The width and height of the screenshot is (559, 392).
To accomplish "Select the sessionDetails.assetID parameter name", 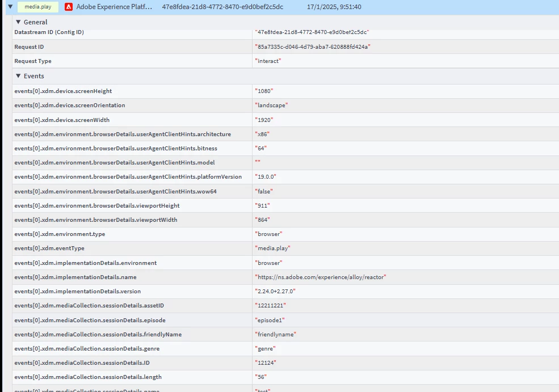I will coord(89,306).
